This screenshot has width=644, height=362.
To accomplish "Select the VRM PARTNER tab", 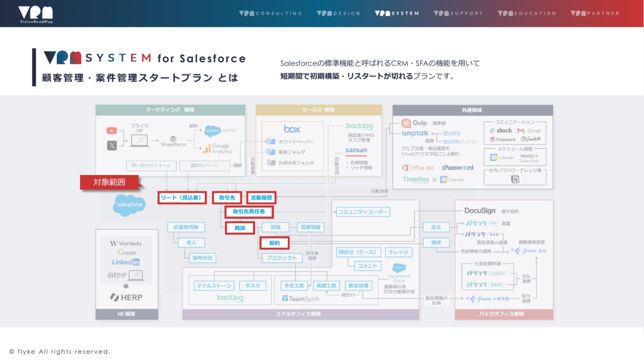I will [595, 13].
